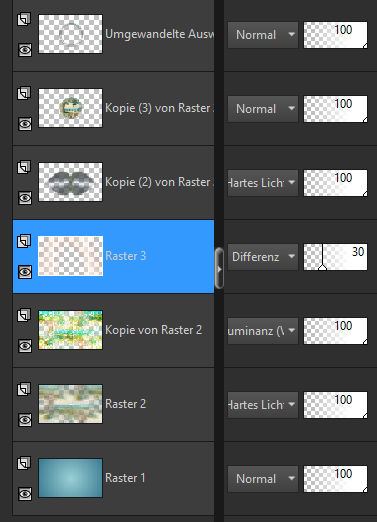Click layer type icon of Raster 3 layer

pos(24,241)
